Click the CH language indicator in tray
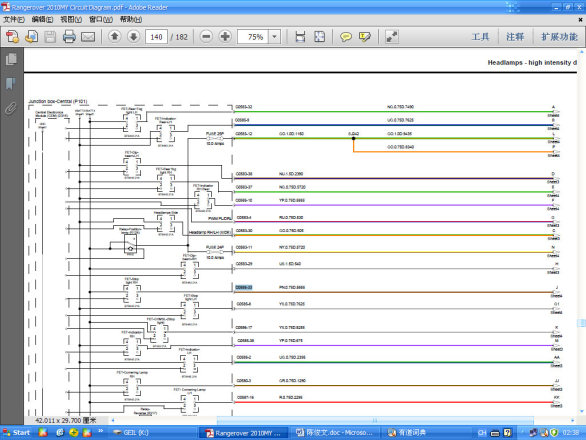The image size is (586, 440). point(482,433)
